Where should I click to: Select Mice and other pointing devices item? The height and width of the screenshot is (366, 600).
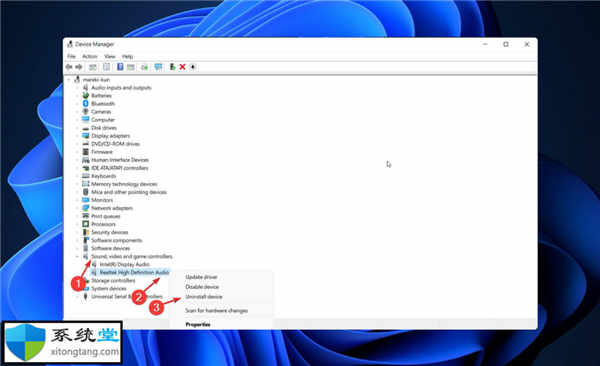(129, 192)
